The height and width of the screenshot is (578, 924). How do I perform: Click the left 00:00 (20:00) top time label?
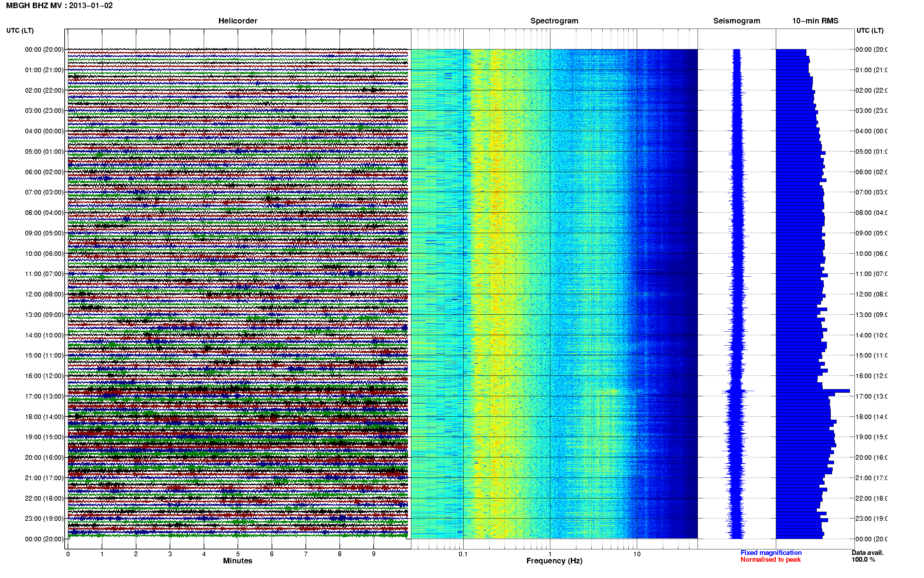44,49
